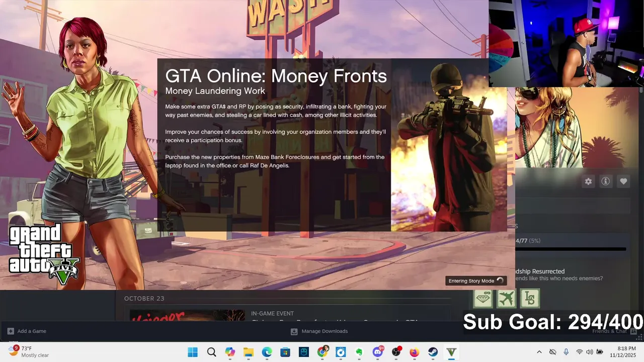Open Microsoft Store from taskbar
Screen dimensions: 644x362
point(285,352)
